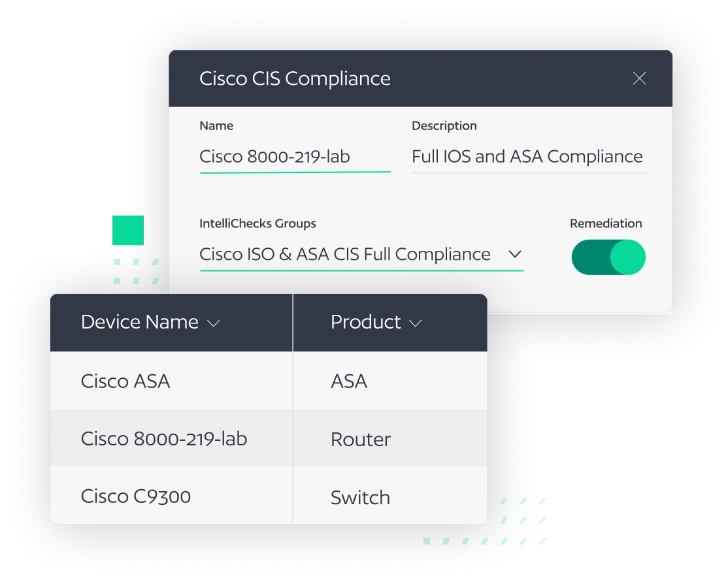This screenshot has width=728, height=580.
Task: Close the Cisco CIS Compliance dialog
Action: (639, 78)
